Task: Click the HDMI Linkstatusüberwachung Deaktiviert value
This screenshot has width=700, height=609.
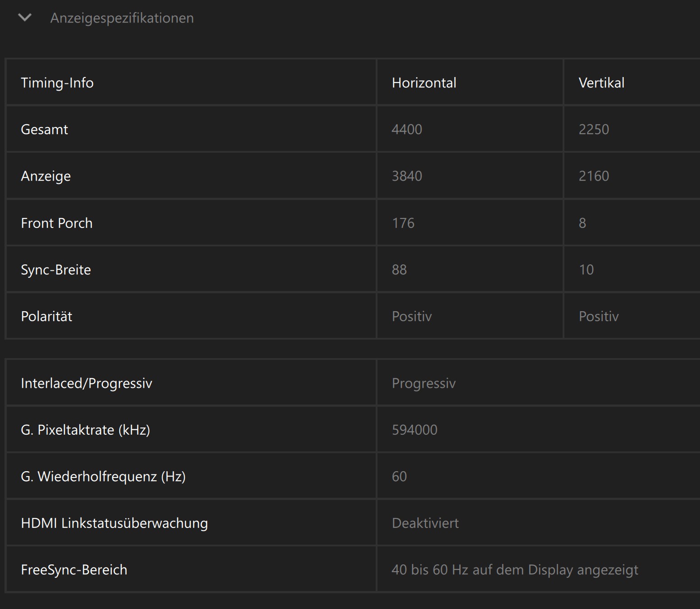Action: pos(425,523)
